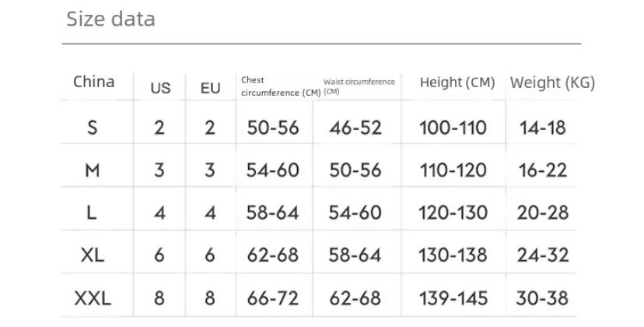Screen dimensions: 644x327
Task: Click the Height (CM) header
Action: [x=457, y=83]
